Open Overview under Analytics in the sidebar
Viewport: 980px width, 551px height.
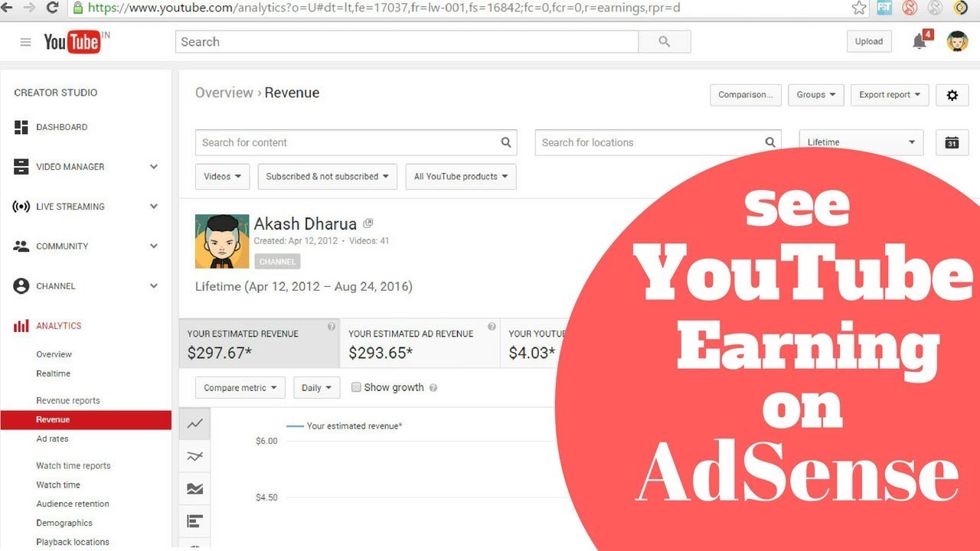54,354
